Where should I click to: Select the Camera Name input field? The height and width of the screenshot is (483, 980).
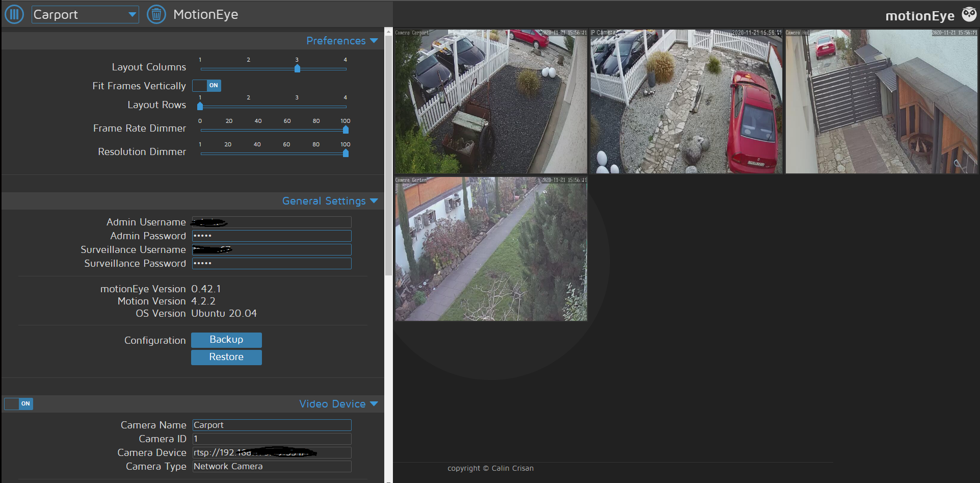(271, 425)
